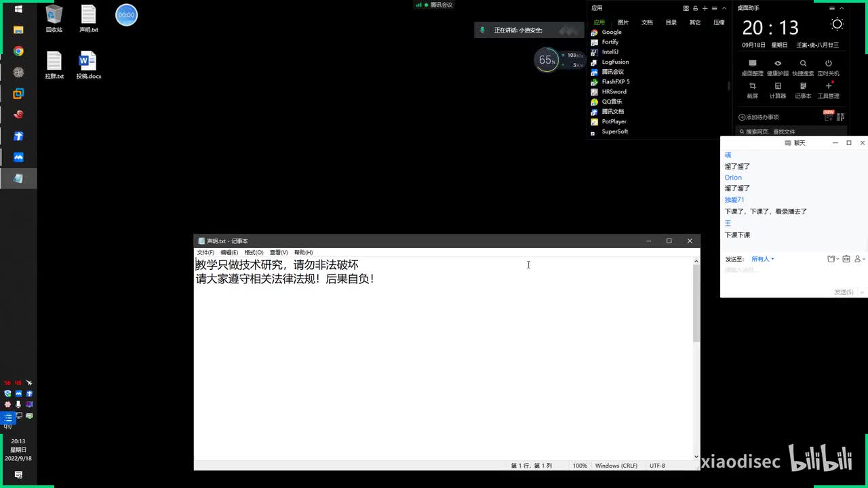Switch to the 文档 tab in the apps panel
Viewport: 868px width, 488px height.
[647, 22]
